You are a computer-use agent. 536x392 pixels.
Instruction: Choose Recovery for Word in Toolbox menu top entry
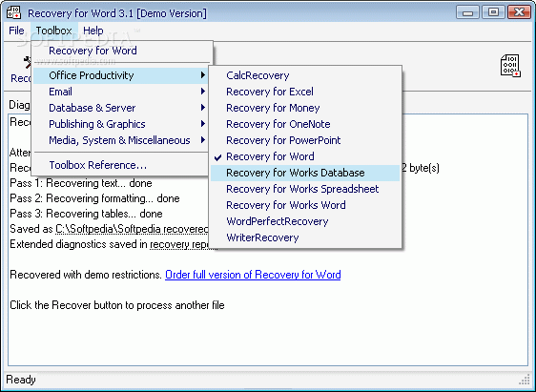pyautogui.click(x=122, y=51)
